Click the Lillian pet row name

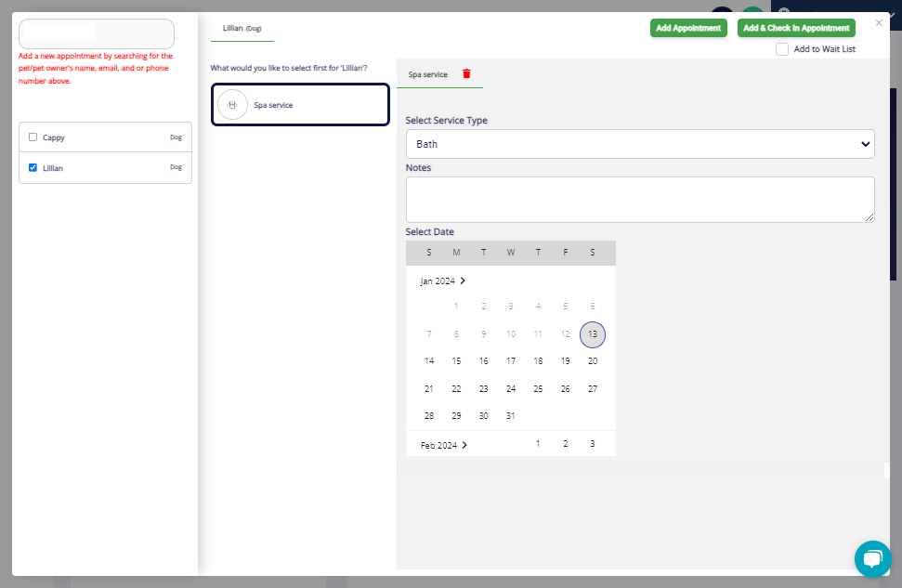(x=53, y=168)
